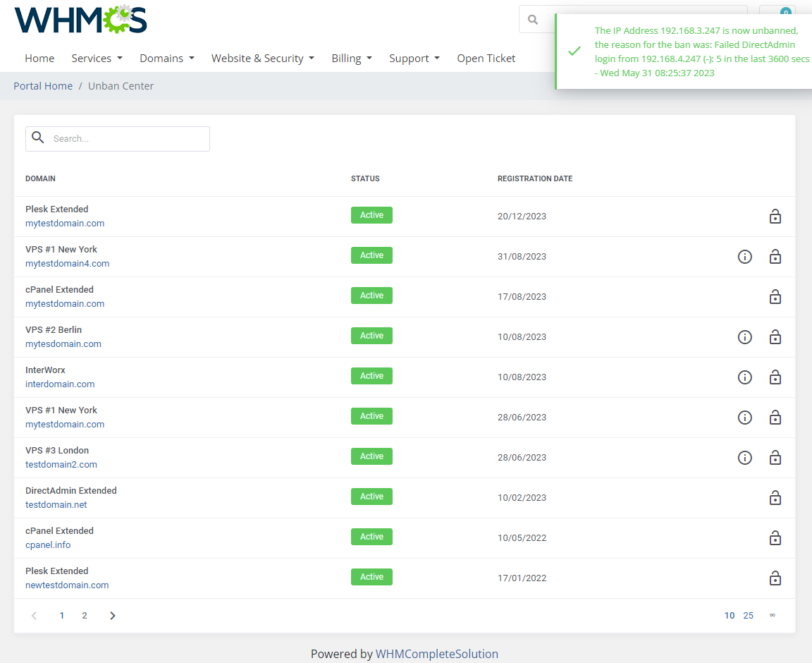Unlock the padlock icon for Plesk Extended mytestdomain.com
The height and width of the screenshot is (663, 812).
[x=775, y=217]
